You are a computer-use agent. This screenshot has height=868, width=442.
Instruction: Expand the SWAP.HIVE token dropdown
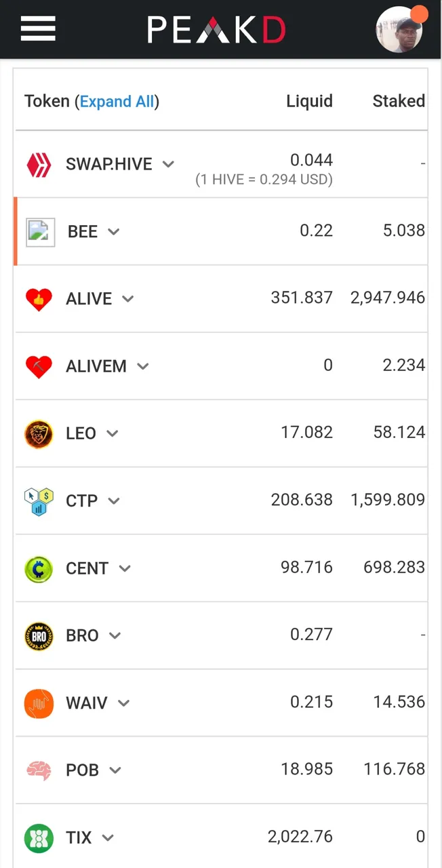(x=169, y=164)
